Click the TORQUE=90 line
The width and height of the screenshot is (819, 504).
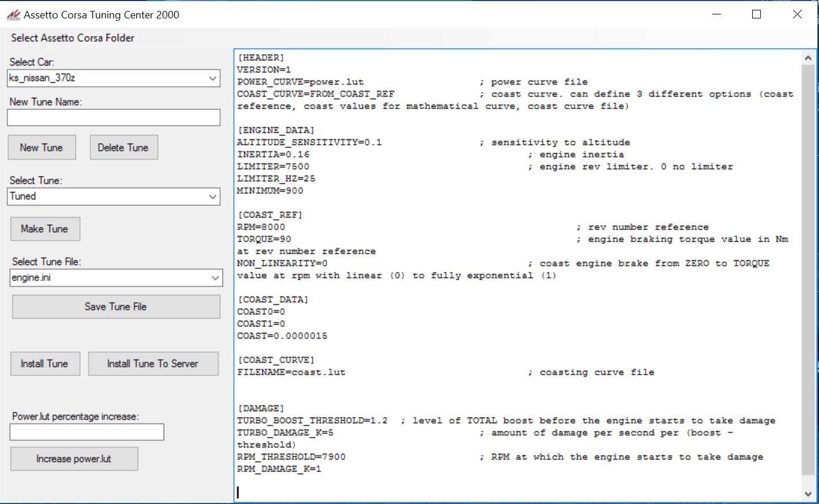264,239
